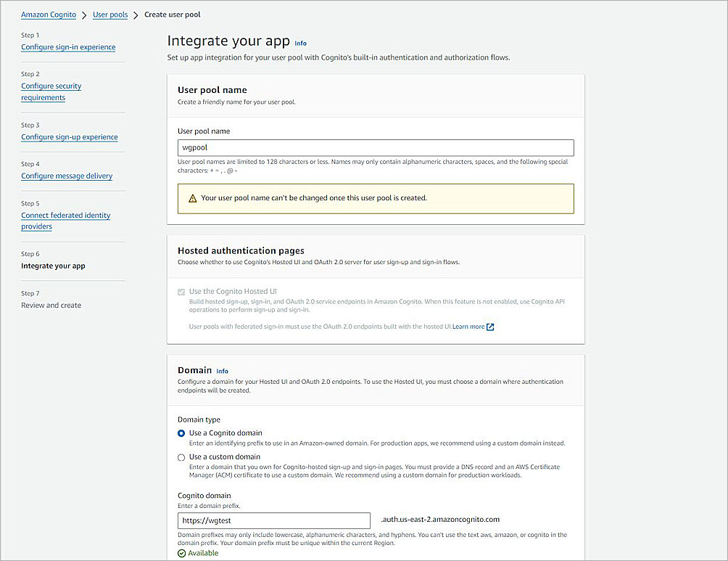Navigate to Configure sign-in experience step
This screenshot has height=561, width=728.
pyautogui.click(x=68, y=46)
